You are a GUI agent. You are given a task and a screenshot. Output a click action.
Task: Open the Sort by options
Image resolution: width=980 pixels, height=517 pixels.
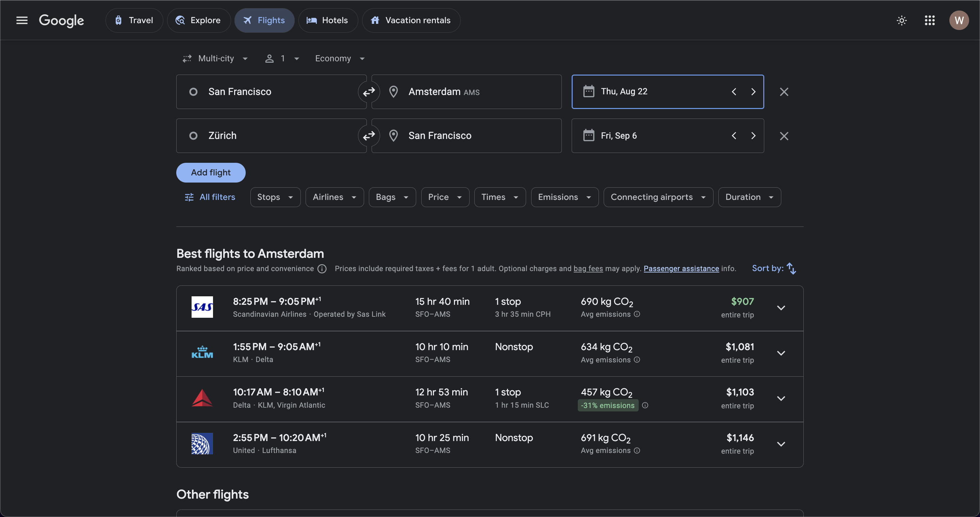tap(774, 268)
